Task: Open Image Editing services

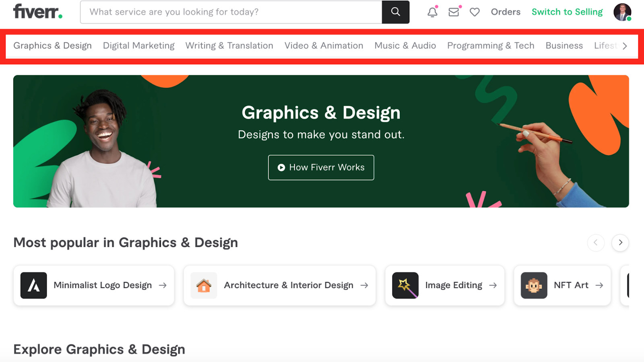Action: [x=445, y=285]
